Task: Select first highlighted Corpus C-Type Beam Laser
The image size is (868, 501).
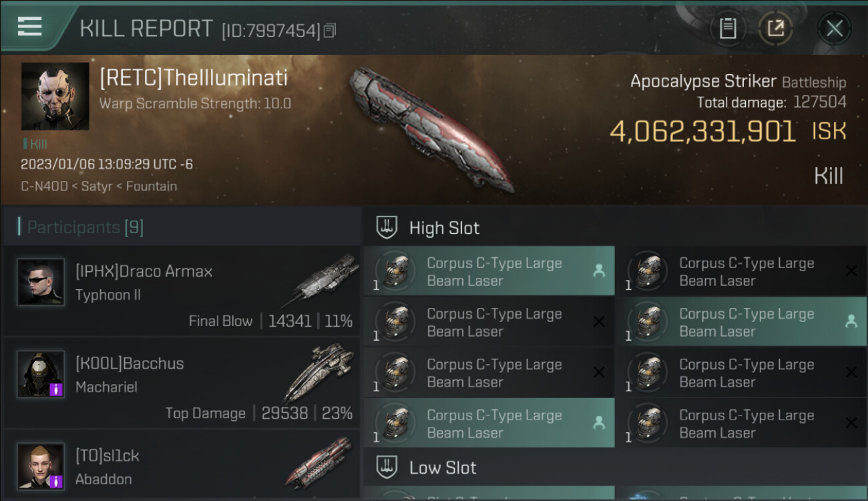Action: coord(489,271)
